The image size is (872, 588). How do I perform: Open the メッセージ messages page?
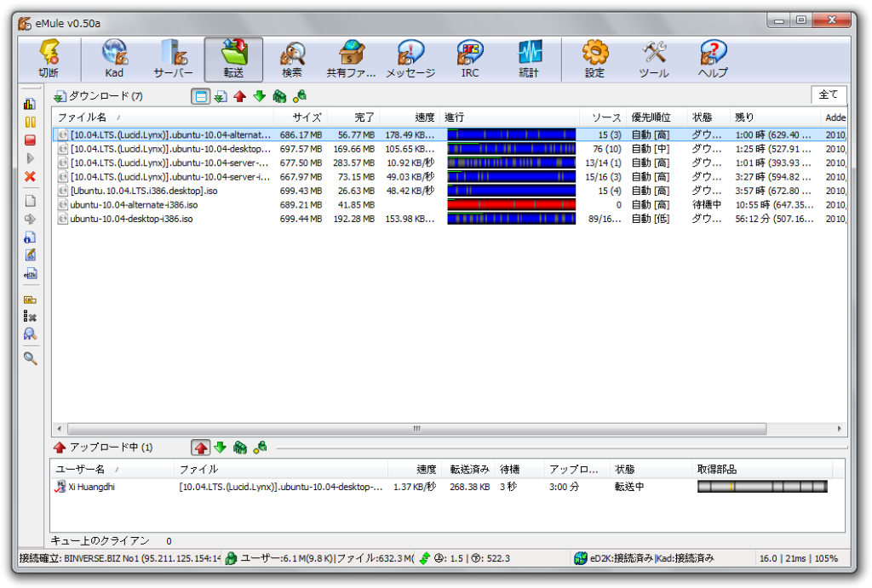pos(410,59)
